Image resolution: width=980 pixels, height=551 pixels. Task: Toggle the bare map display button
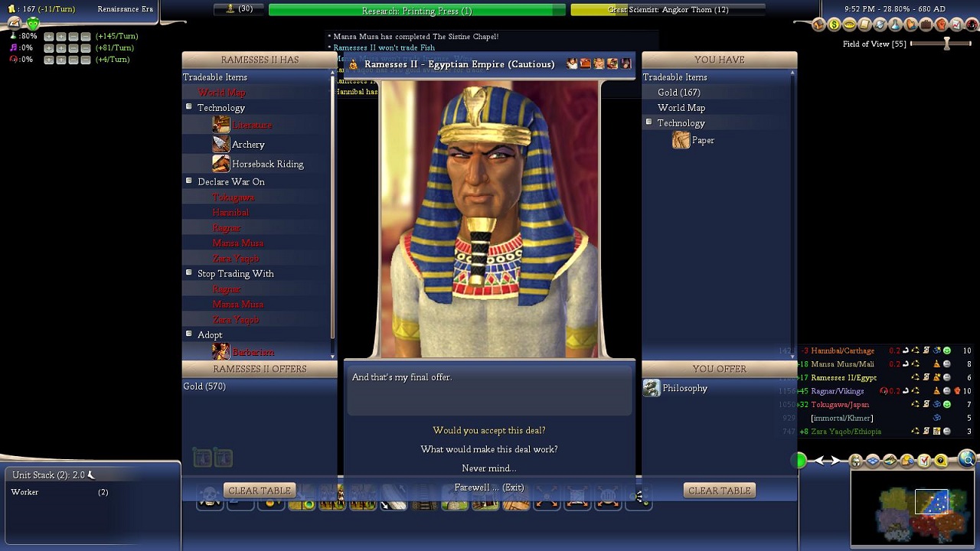[x=890, y=460]
